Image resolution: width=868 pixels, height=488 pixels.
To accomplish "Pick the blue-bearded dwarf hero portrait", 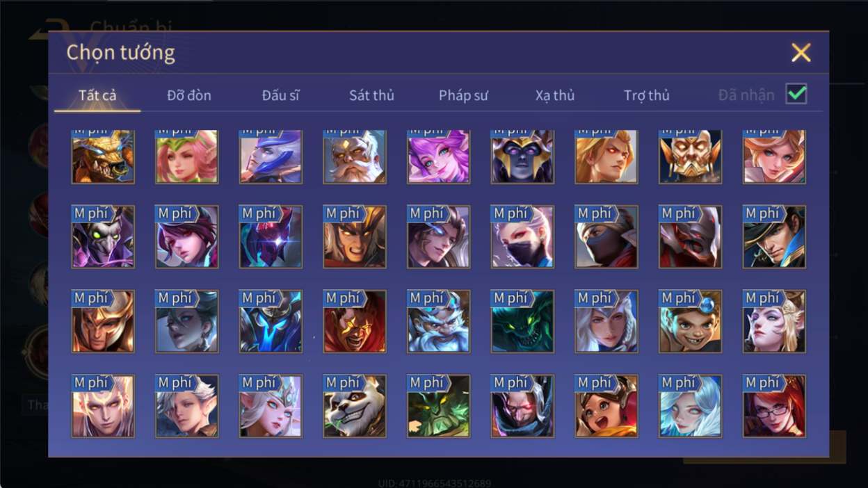I will point(438,322).
